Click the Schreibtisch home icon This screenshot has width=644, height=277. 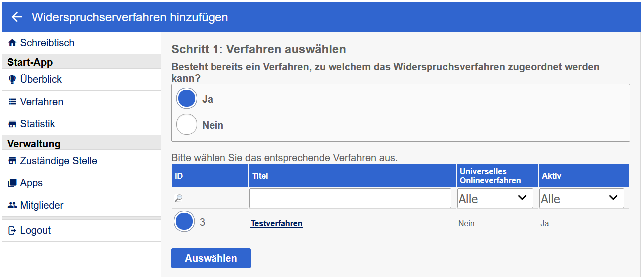[12, 43]
